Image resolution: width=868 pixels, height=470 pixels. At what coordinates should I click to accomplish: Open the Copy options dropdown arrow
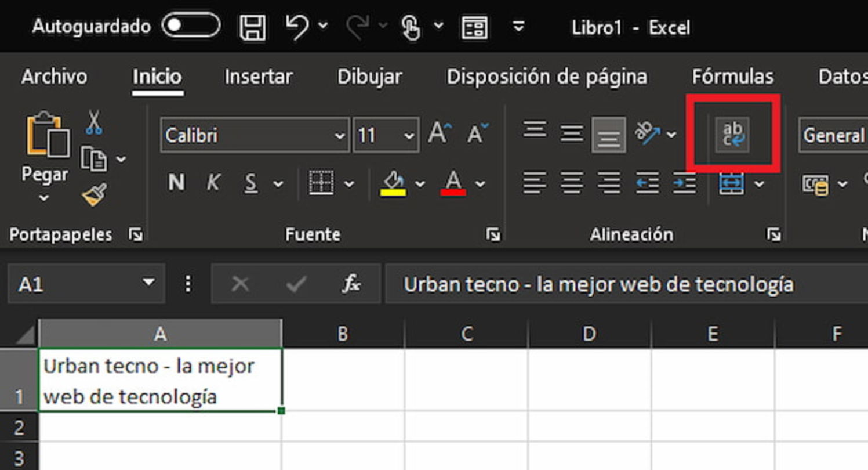coord(121,159)
